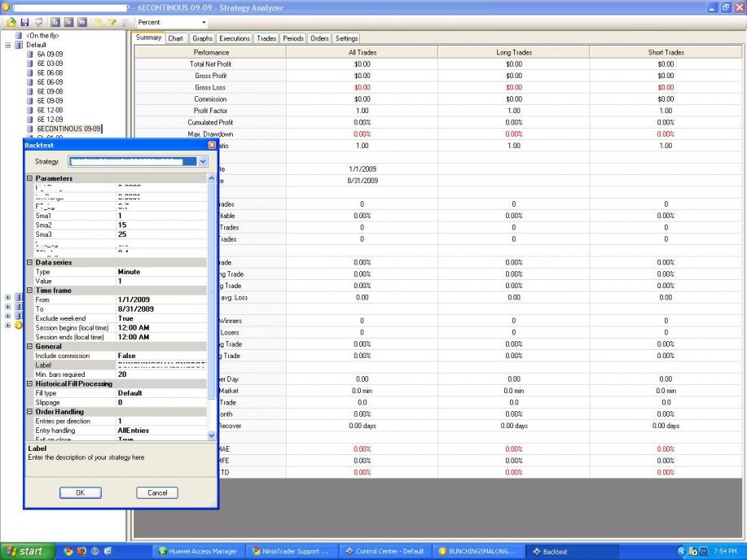Image resolution: width=747 pixels, height=560 pixels.
Task: Switch to the Chart tab
Action: point(175,38)
